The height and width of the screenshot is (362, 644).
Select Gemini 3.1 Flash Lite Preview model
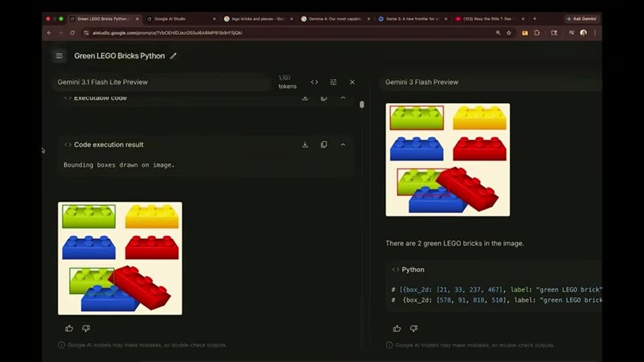[103, 82]
